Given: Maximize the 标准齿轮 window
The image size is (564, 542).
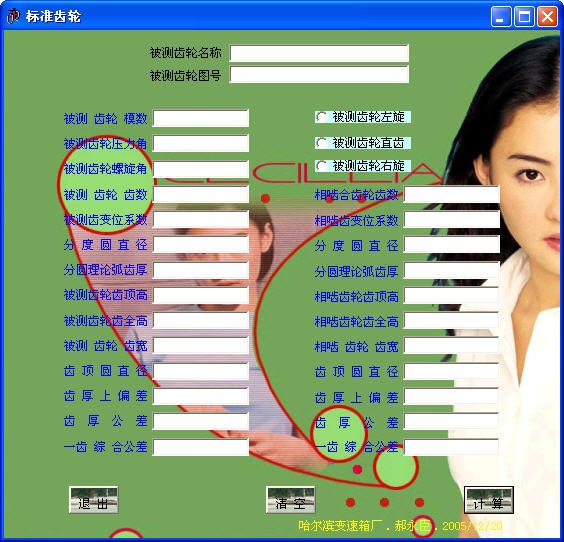Looking at the screenshot, I should point(524,17).
